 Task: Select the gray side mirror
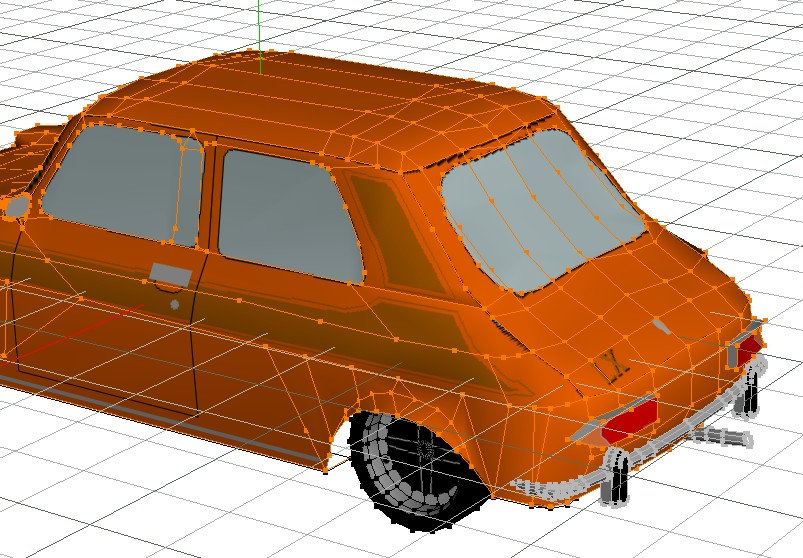click(x=17, y=207)
